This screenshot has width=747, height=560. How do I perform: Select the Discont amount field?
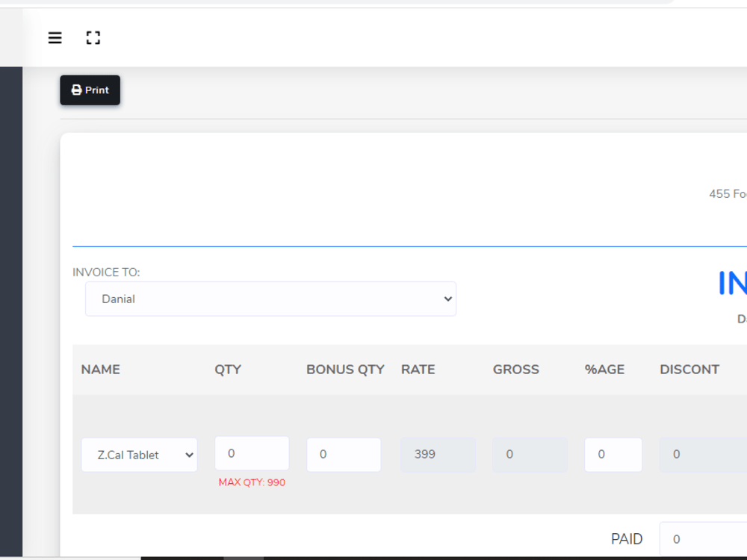(703, 455)
